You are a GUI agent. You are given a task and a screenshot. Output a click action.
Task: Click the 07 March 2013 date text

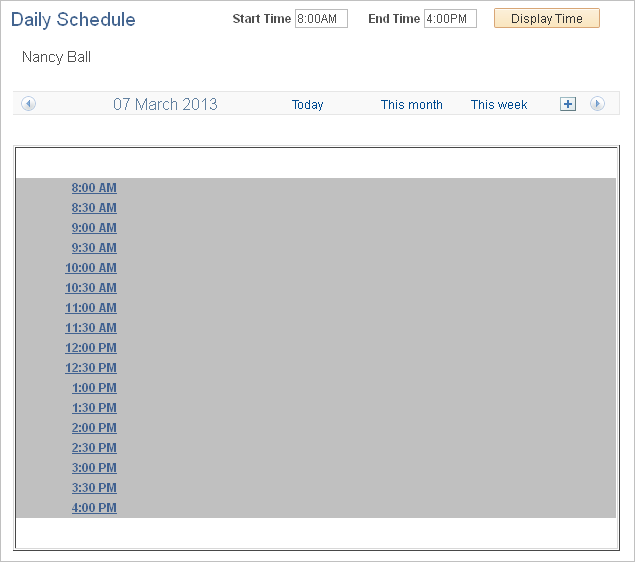(165, 104)
